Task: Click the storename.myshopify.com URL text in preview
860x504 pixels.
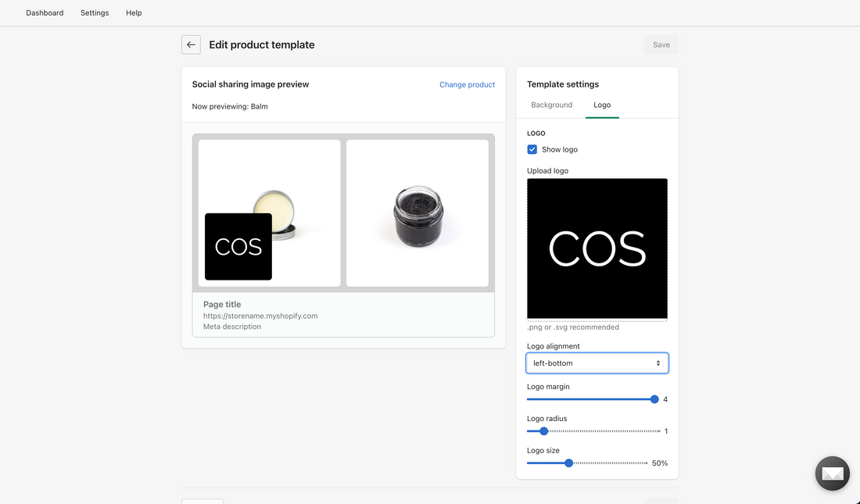Action: click(260, 316)
